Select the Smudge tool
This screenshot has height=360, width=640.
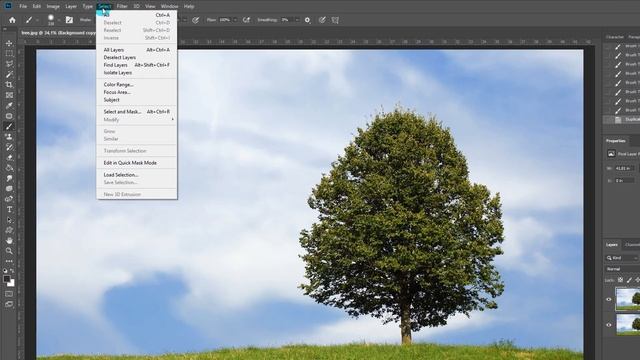click(x=9, y=178)
